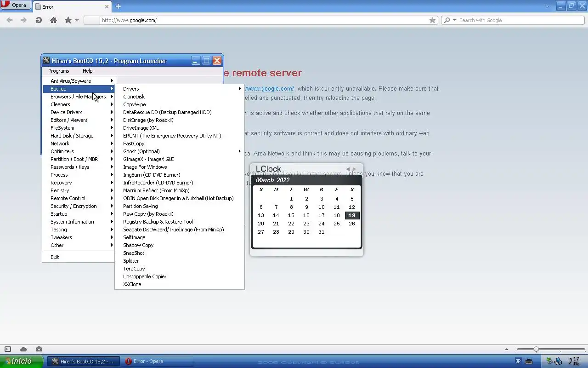
Task: Click the URL address field
Action: click(260, 20)
